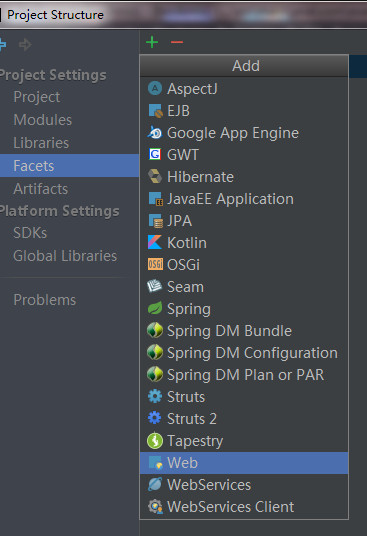Viewport: 367px width, 536px height.
Task: Choose WebServices from the Add list
Action: [244, 485]
